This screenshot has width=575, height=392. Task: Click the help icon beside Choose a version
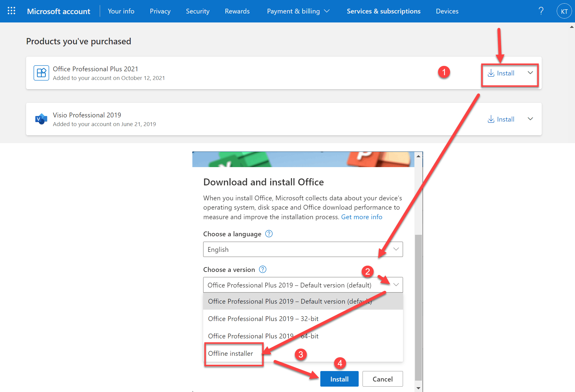pos(263,269)
